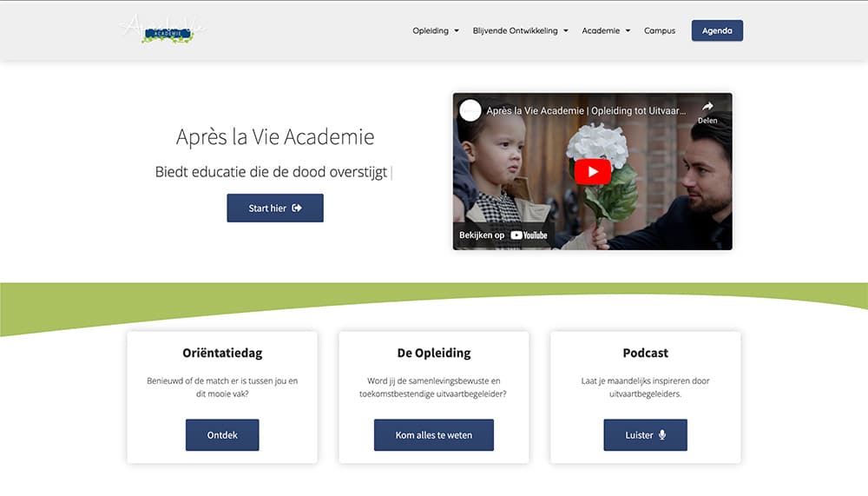Click the Opleiding menu label
Screen dimensions: 868x496
tap(431, 30)
